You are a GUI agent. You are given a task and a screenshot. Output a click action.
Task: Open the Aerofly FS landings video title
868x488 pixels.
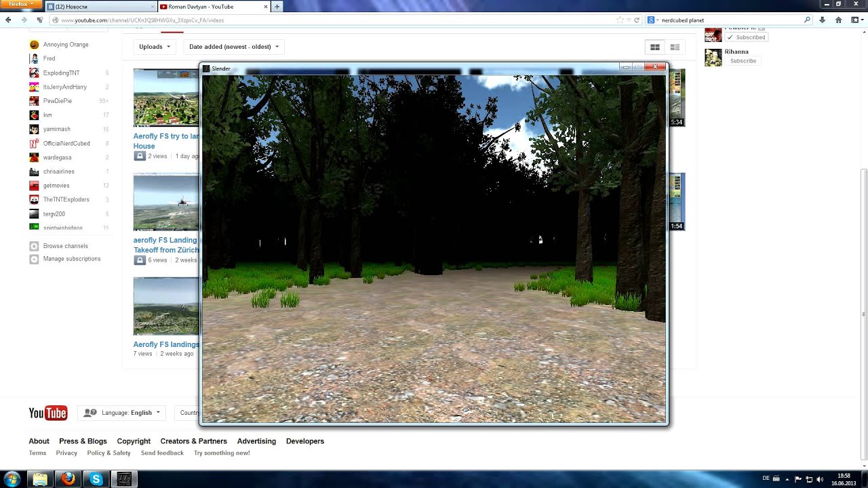click(x=166, y=344)
